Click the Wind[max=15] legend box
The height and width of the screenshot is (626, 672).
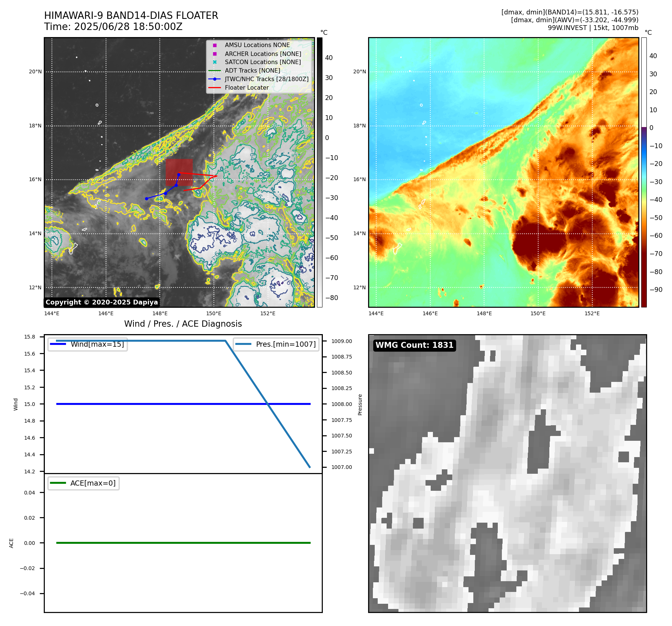coord(88,344)
